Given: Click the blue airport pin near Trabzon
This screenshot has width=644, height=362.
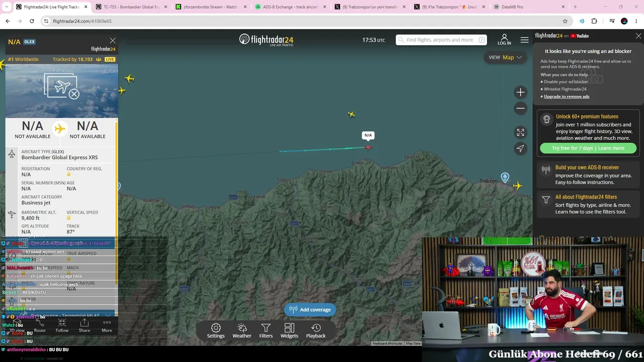Looking at the screenshot, I should coord(505,177).
